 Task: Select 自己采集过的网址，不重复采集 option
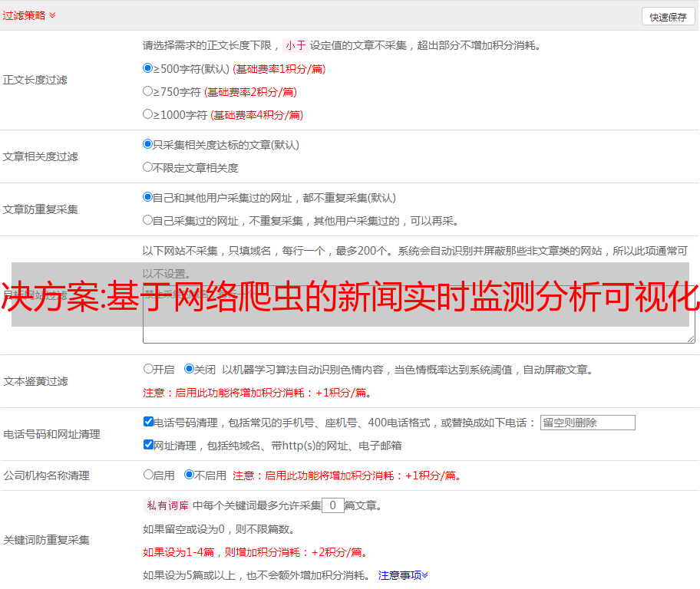[x=148, y=220]
